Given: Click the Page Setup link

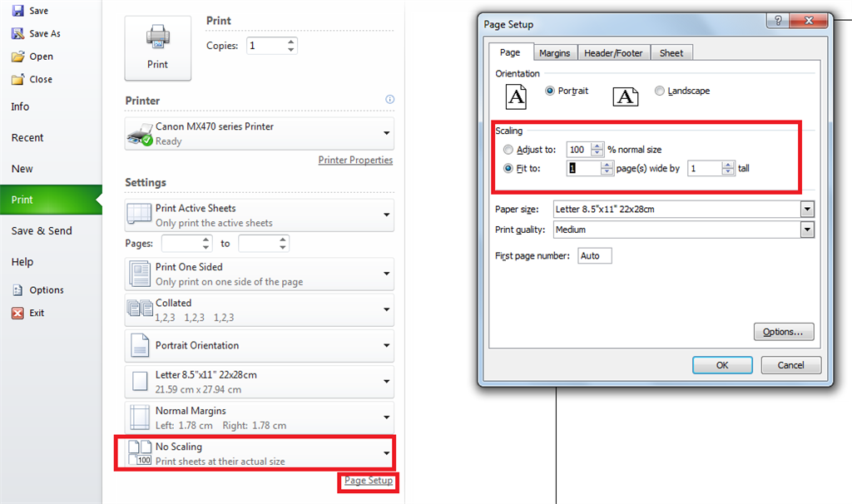Looking at the screenshot, I should tap(368, 481).
